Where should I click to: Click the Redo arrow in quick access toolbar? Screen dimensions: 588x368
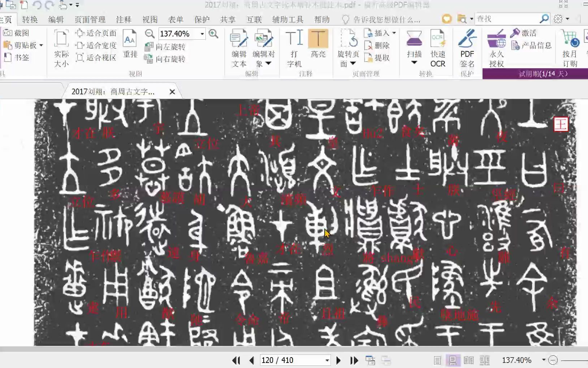[x=49, y=5]
